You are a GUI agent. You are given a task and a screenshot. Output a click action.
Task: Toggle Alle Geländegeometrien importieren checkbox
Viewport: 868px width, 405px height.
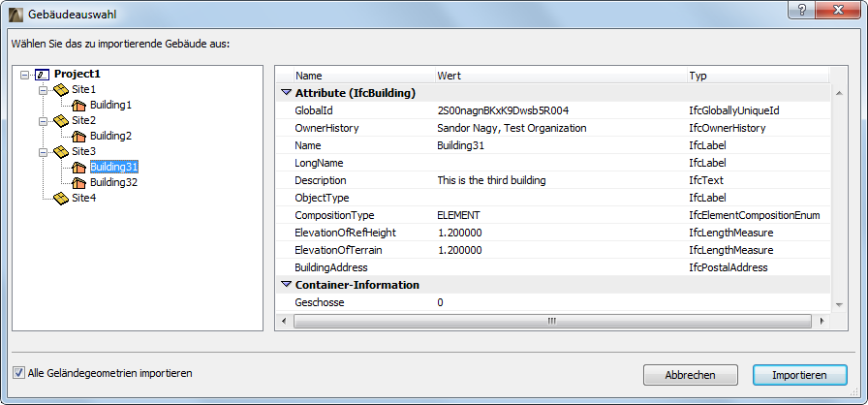(18, 373)
